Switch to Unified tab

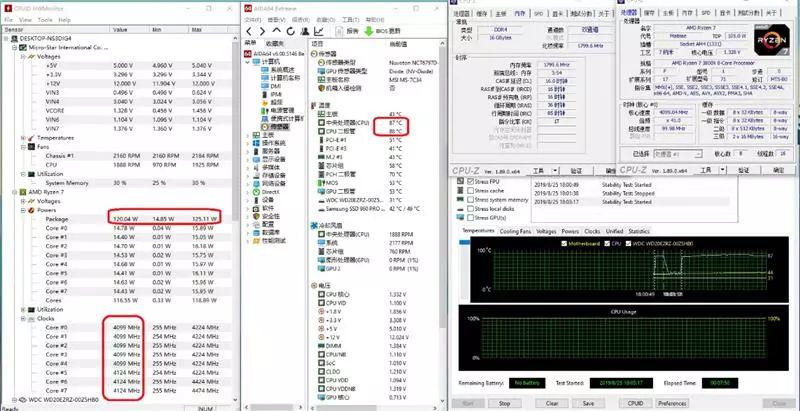(614, 232)
